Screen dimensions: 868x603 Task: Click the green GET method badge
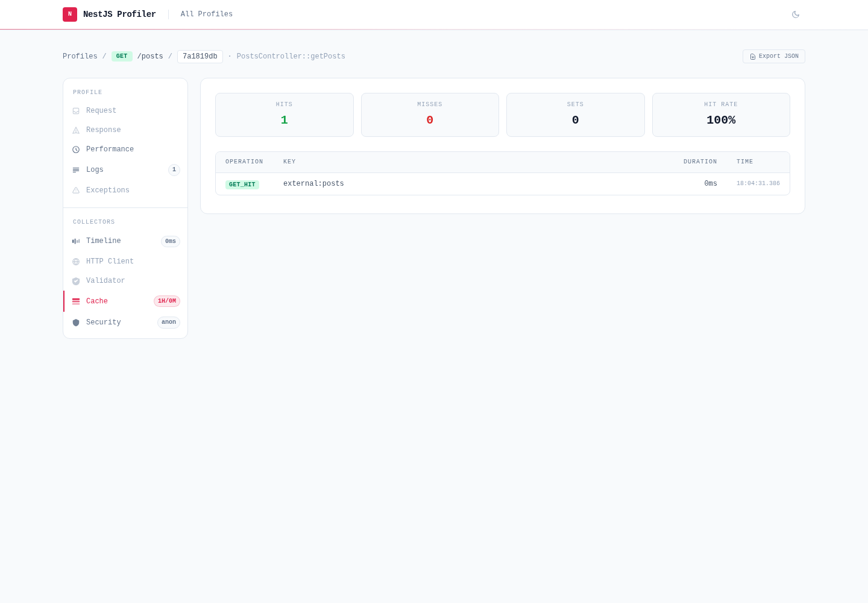point(122,57)
